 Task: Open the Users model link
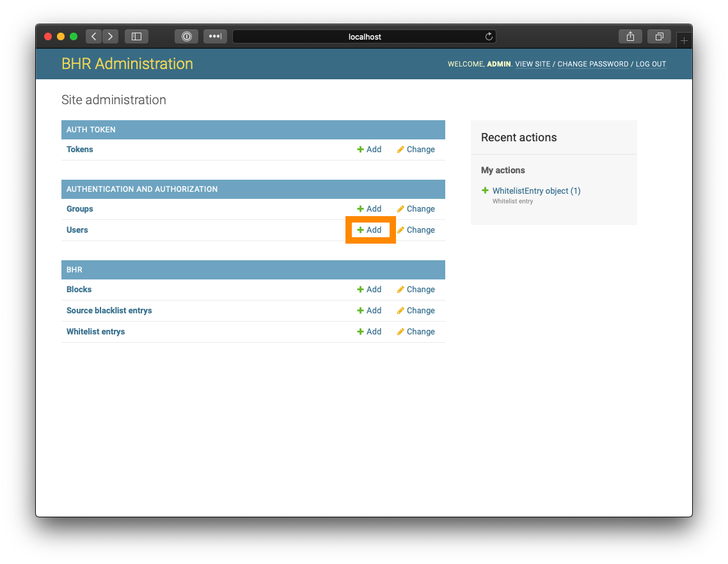pos(77,230)
